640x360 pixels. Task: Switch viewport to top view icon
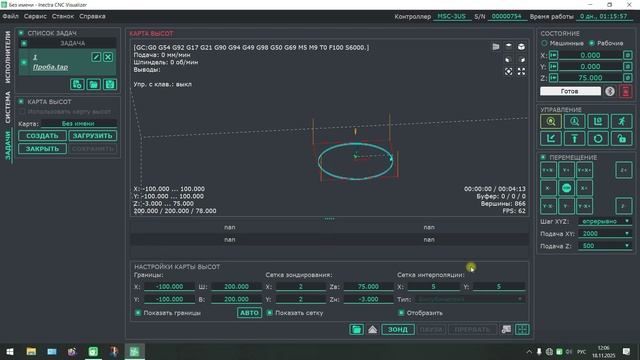click(509, 47)
